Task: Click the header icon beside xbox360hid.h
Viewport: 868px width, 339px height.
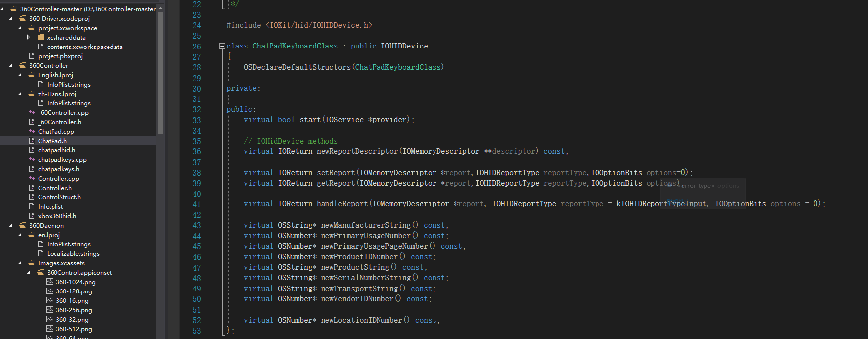Action: 32,216
